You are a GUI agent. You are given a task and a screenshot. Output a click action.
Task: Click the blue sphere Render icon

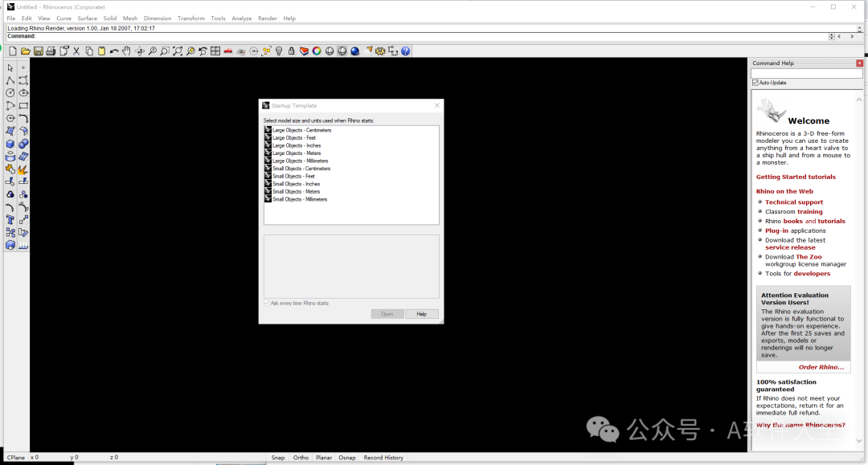(x=355, y=51)
